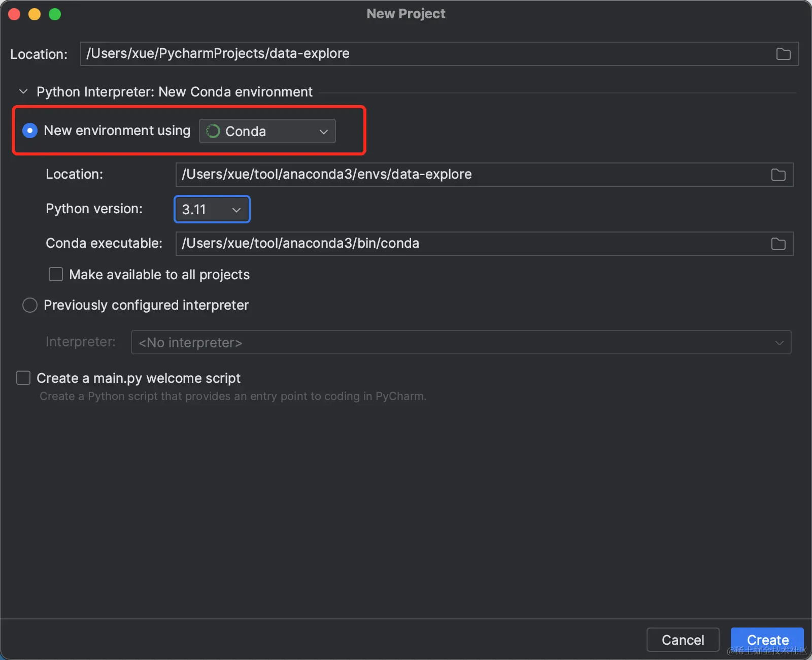Browse folder for Conda executable path
This screenshot has height=660, width=812.
[x=778, y=244]
